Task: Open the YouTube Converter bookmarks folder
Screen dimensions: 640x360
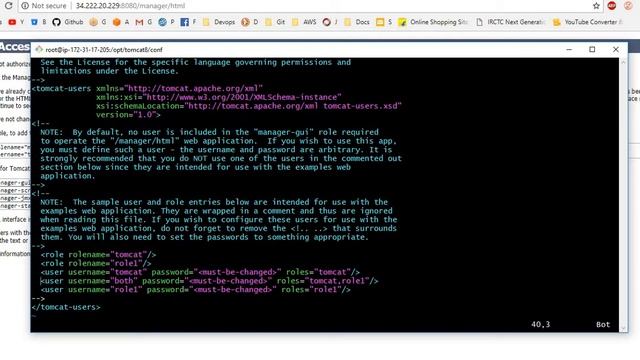Action: point(587,22)
